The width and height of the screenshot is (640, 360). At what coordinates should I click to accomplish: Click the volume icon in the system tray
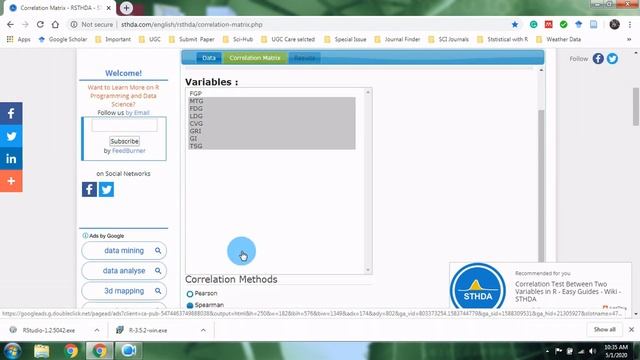[x=592, y=351]
